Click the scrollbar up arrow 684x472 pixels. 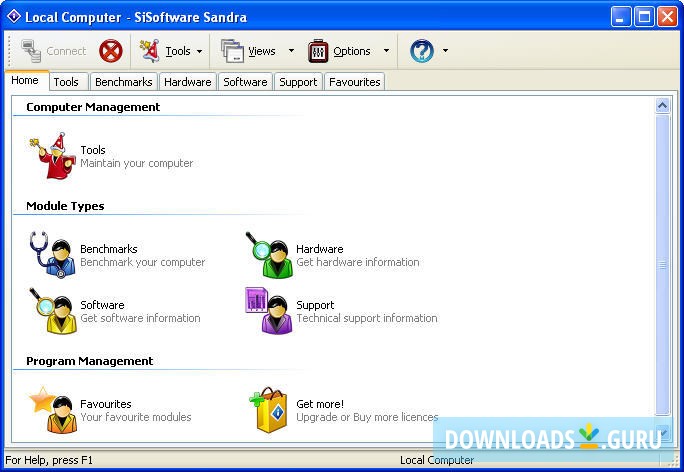[x=663, y=106]
